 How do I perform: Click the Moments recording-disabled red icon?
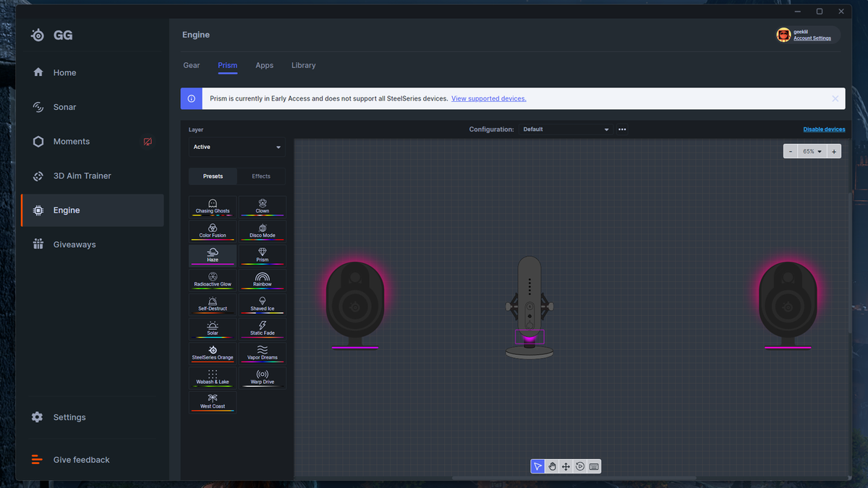point(148,142)
